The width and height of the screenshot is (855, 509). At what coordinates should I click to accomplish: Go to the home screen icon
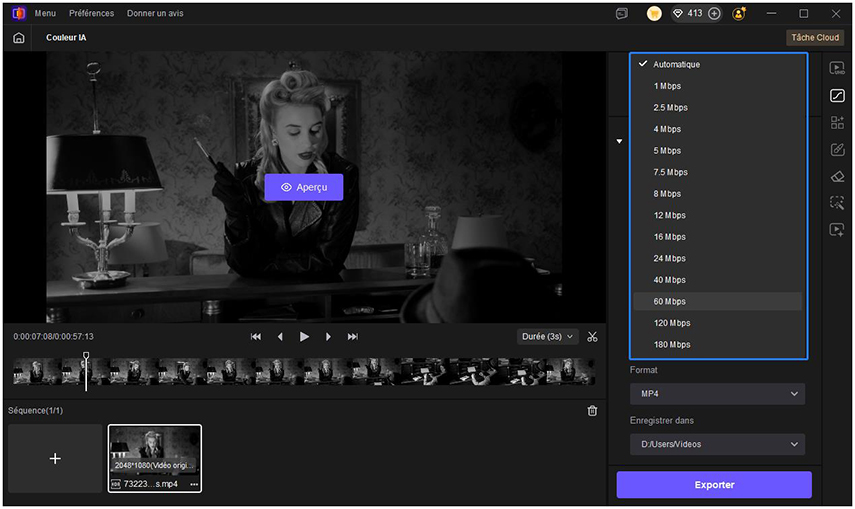pyautogui.click(x=19, y=38)
